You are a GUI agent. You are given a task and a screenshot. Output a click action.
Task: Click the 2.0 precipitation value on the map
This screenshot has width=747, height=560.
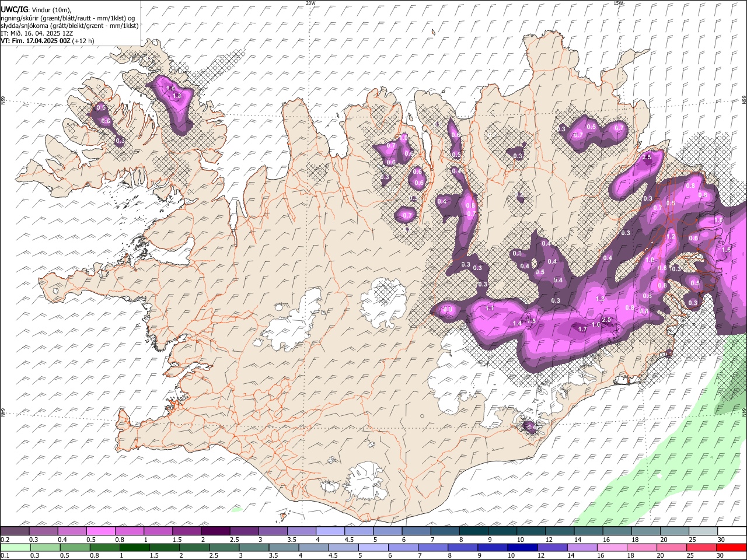(606, 320)
